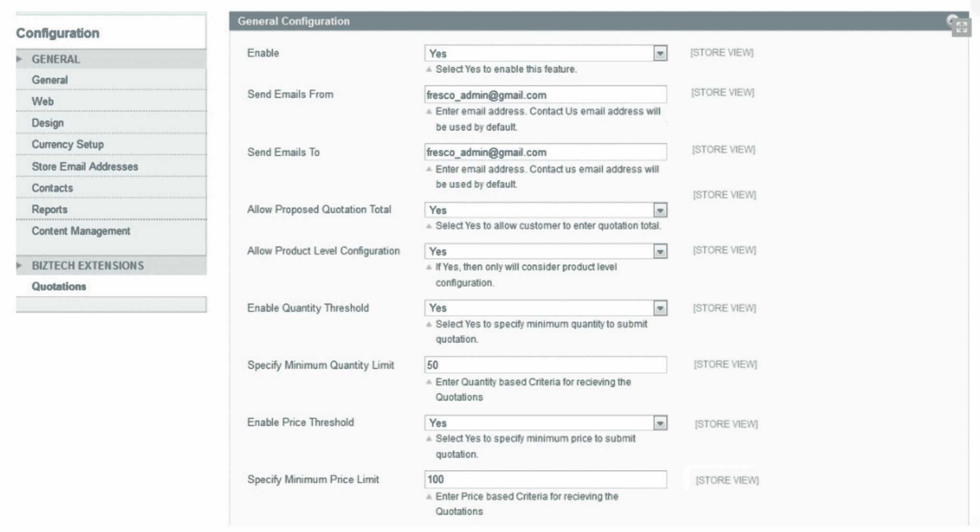Screen dimensions: 980x532
Task: Click the Send Emails From input field
Action: (546, 95)
